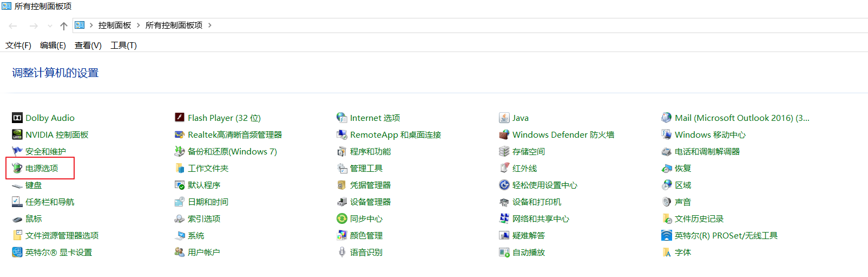
Task: Open the Windows 移动中心 link
Action: coord(710,135)
